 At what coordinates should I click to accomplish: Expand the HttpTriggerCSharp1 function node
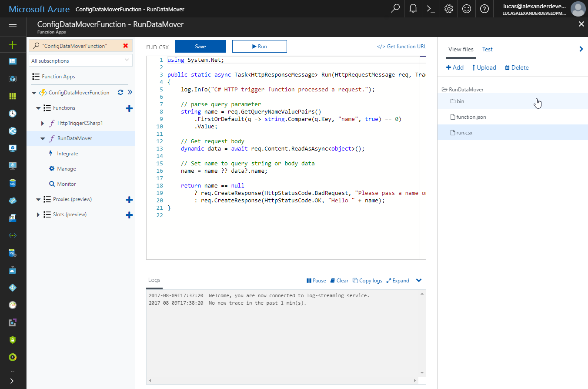click(x=43, y=123)
